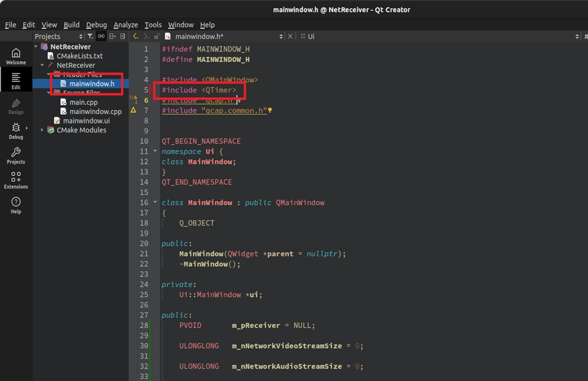Toggle synchronize with editor link icon
This screenshot has height=381, width=588.
coord(102,36)
